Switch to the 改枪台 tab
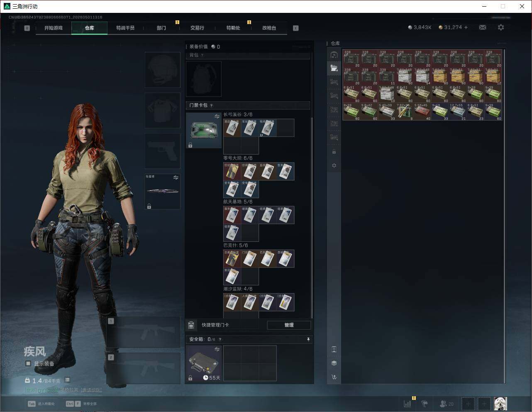Viewport: 532px width, 412px height. coord(269,28)
